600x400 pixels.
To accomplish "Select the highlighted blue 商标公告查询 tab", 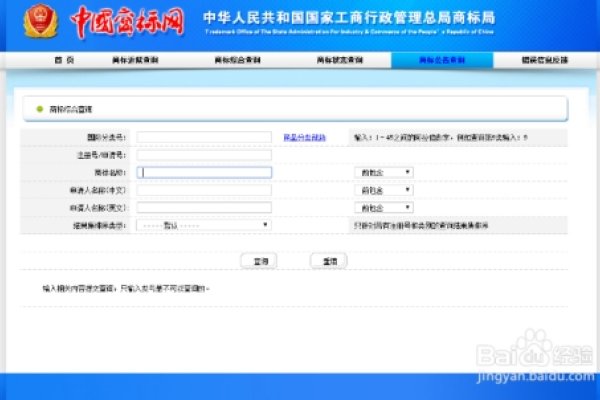I will coord(442,60).
